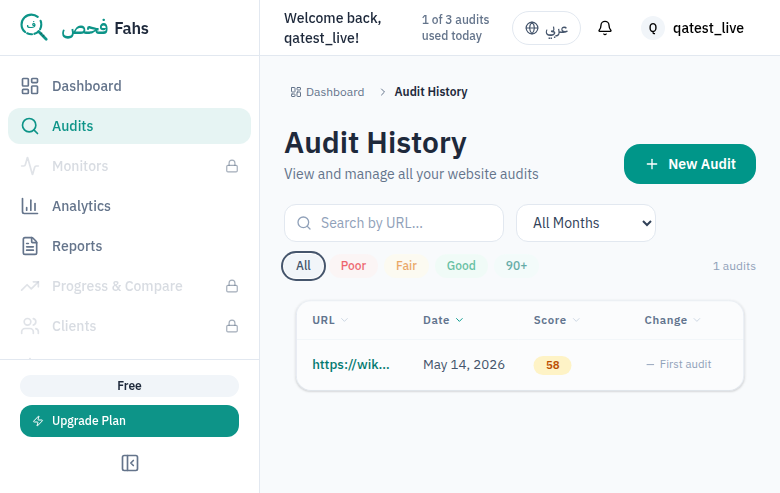780x493 pixels.
Task: Click the 1 of 3 audits used text
Action: coord(455,28)
